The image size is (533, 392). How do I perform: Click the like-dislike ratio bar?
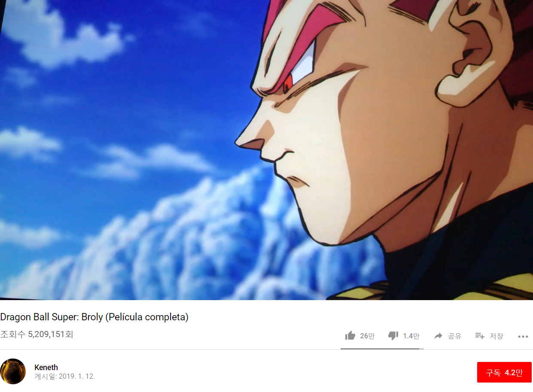tap(382, 349)
